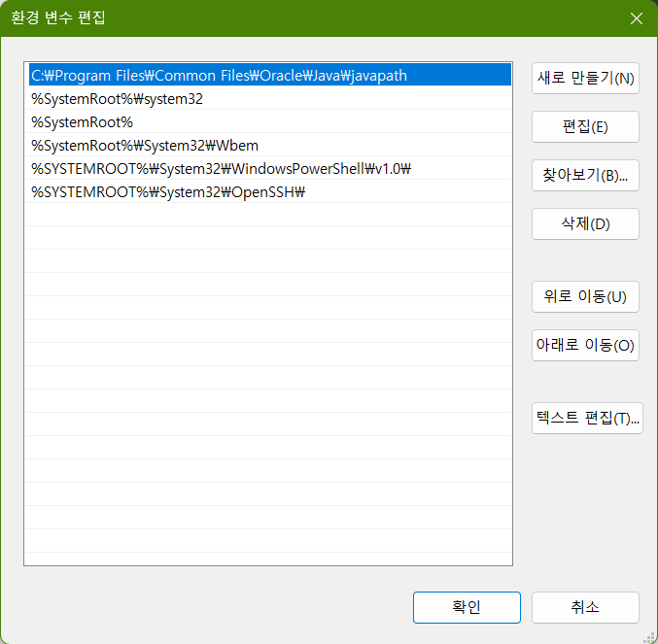Select the System32\Wbem path entry
This screenshot has height=644, width=658.
point(268,146)
